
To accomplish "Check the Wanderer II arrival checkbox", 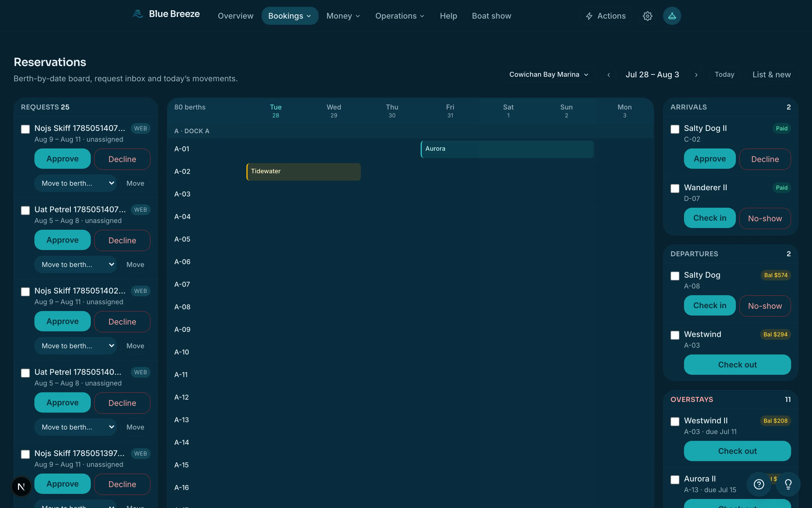I will tap(675, 188).
